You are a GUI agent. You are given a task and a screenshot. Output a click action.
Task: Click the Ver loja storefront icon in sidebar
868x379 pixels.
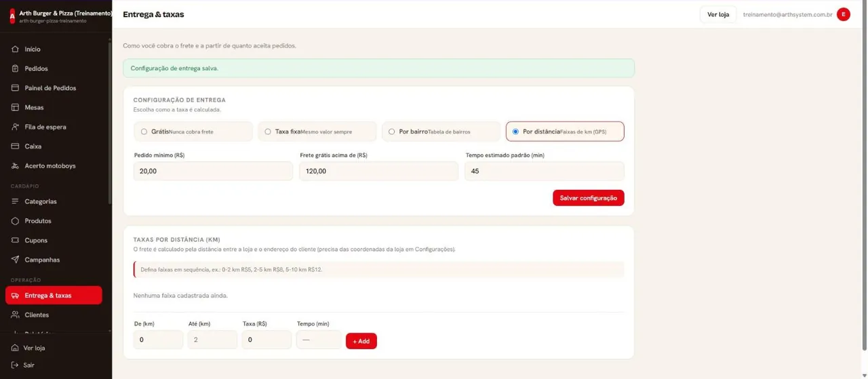tap(15, 348)
